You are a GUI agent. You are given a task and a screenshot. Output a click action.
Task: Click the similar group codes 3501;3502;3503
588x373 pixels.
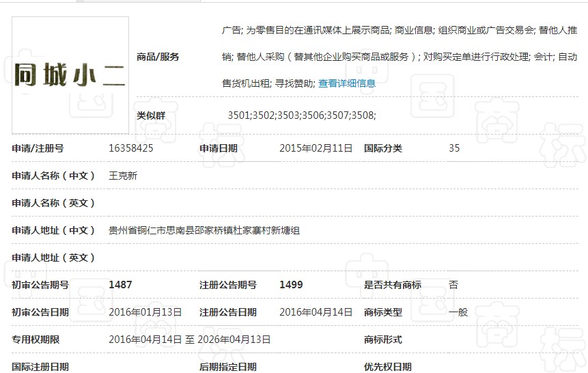(x=301, y=115)
